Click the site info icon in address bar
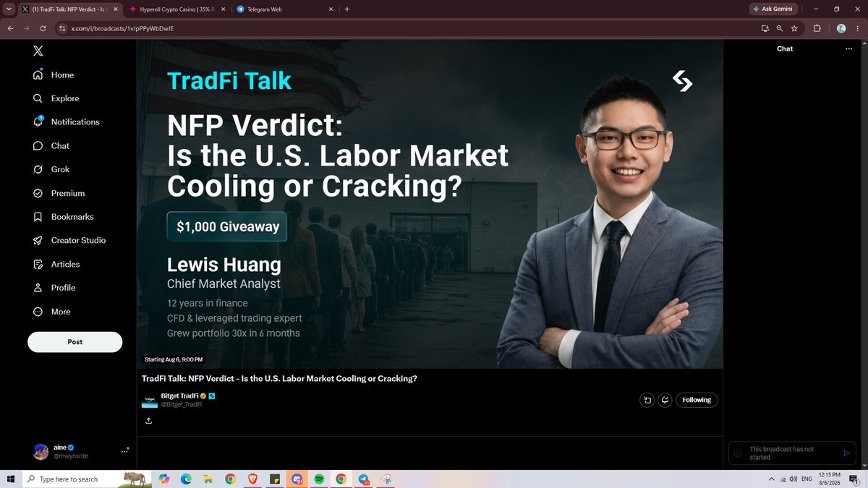 click(x=62, y=28)
